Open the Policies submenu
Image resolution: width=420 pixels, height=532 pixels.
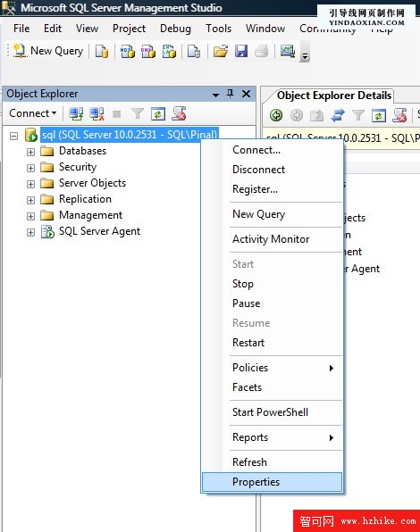(272, 368)
